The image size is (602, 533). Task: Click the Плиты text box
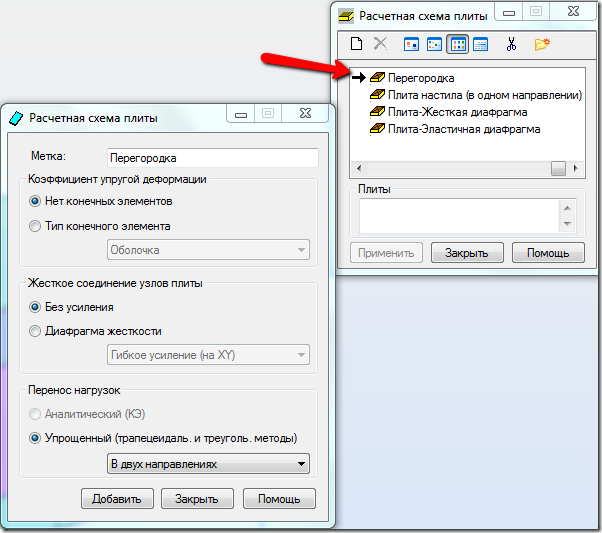(460, 216)
